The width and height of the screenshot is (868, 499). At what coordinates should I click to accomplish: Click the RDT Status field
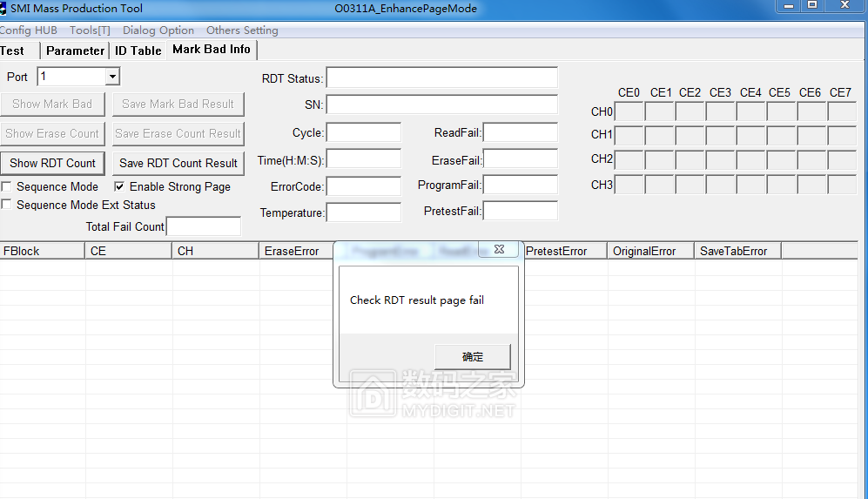(x=441, y=78)
